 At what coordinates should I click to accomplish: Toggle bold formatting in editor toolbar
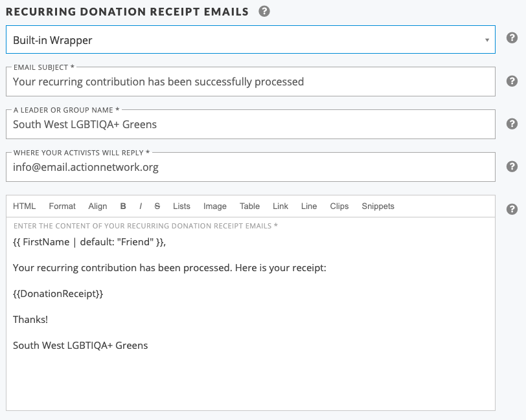123,206
